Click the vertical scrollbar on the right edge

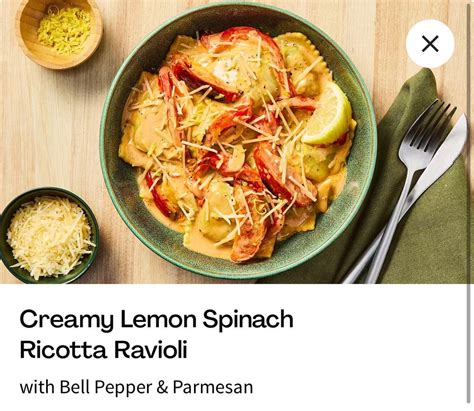coord(469,203)
